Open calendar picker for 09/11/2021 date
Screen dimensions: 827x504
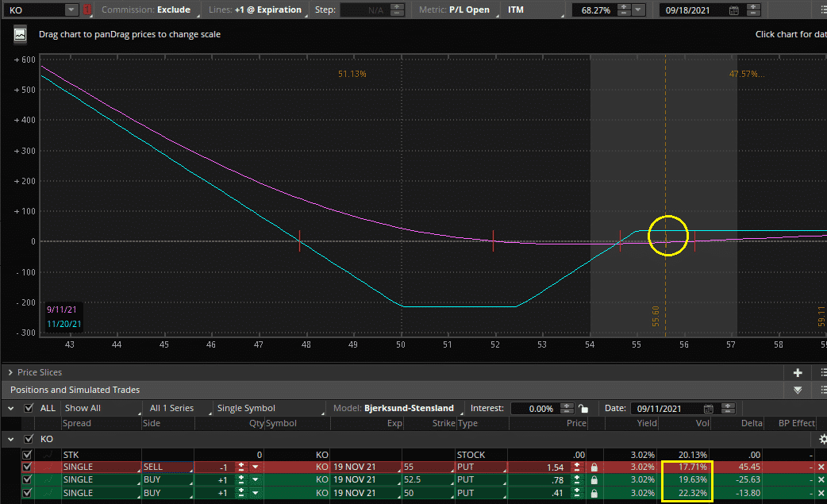pyautogui.click(x=708, y=409)
